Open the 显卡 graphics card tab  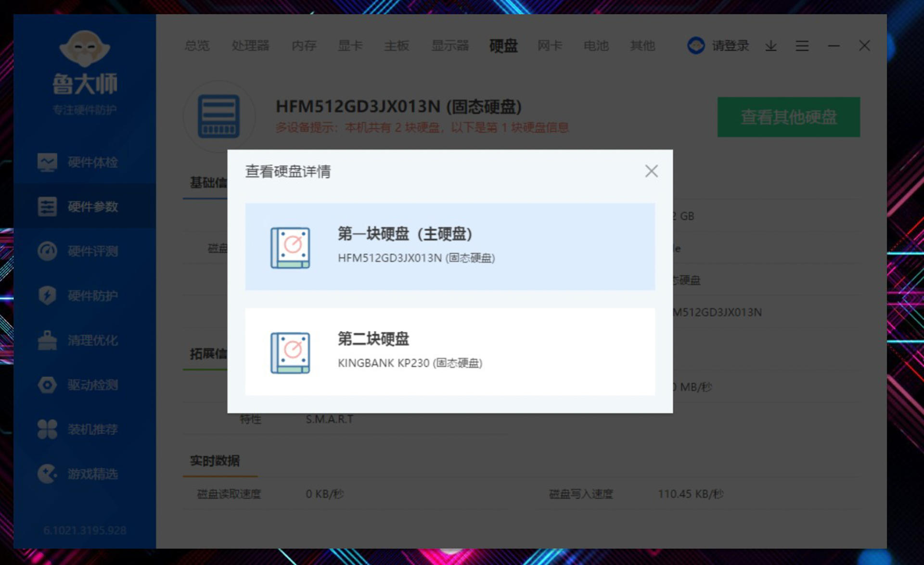tap(350, 46)
